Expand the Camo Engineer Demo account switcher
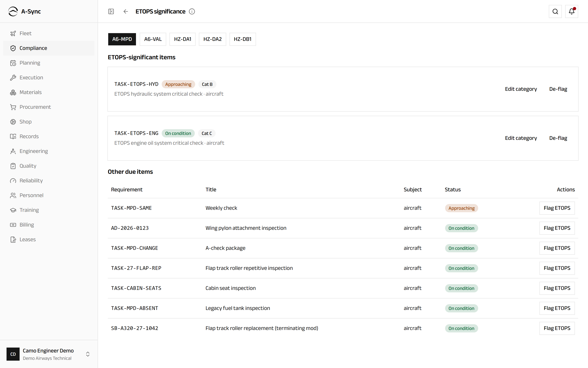The image size is (588, 368). [49, 354]
